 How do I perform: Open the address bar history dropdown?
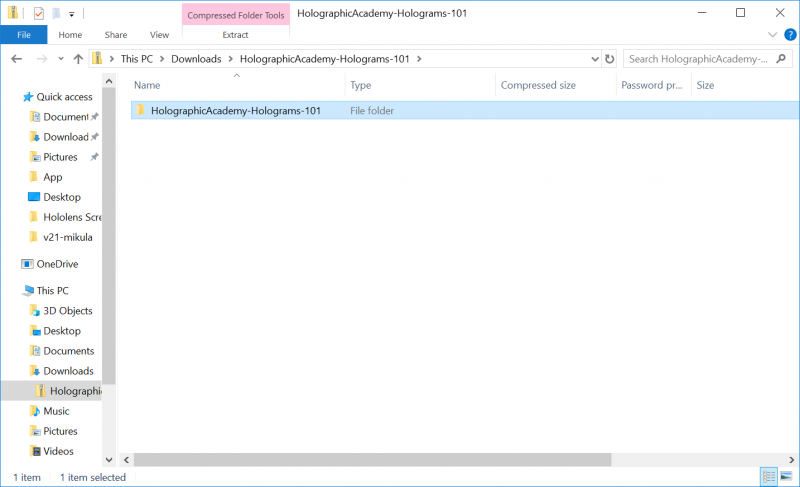pyautogui.click(x=595, y=59)
